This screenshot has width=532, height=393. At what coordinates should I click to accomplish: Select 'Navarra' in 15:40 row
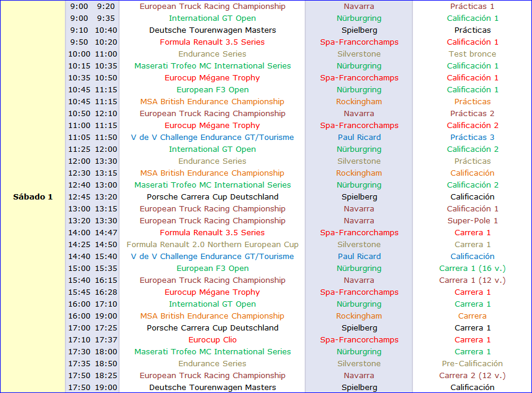tap(359, 280)
